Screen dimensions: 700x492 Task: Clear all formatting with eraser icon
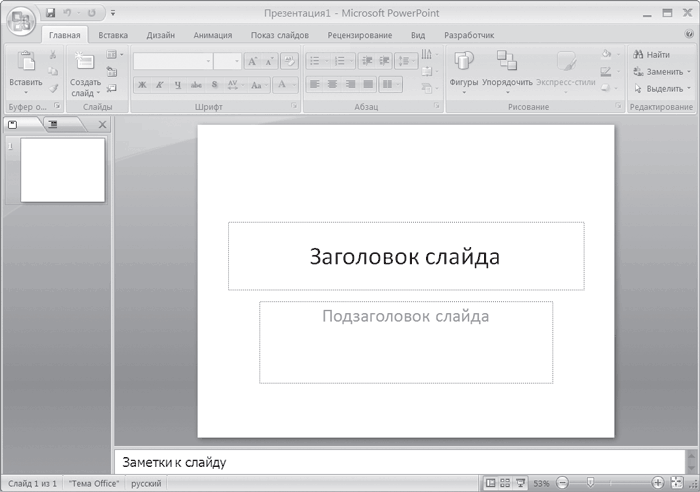click(x=289, y=61)
